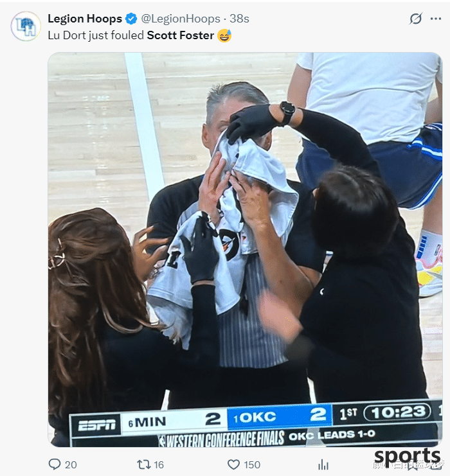Click the 150 likes count
The width and height of the screenshot is (450, 476).
(x=252, y=465)
